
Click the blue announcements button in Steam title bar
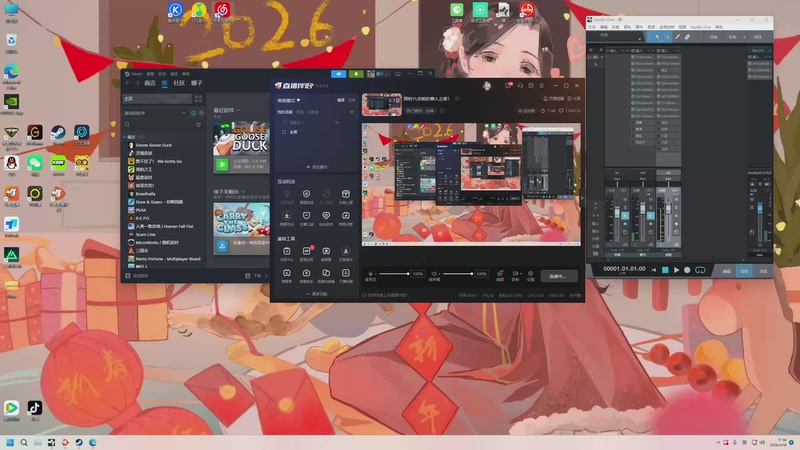pos(338,74)
